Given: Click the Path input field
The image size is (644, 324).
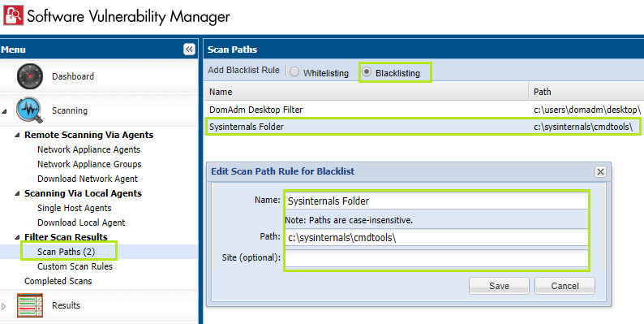Looking at the screenshot, I should 436,237.
